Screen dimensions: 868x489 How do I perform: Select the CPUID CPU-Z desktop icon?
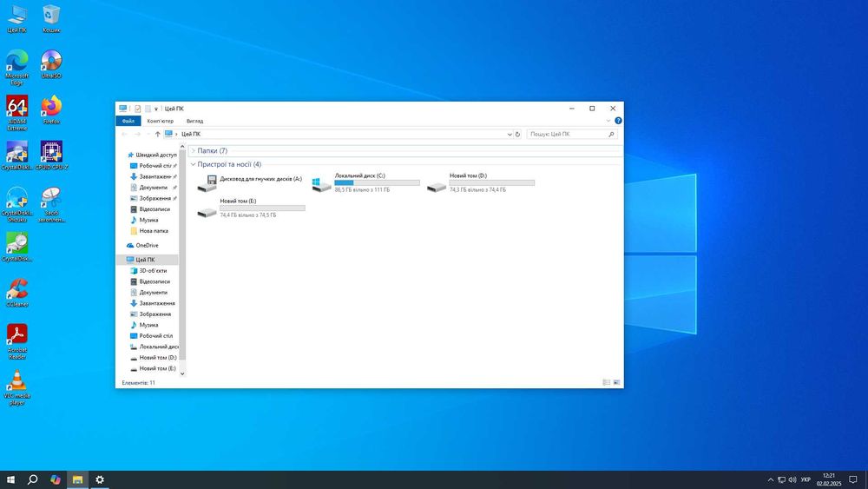coord(51,155)
